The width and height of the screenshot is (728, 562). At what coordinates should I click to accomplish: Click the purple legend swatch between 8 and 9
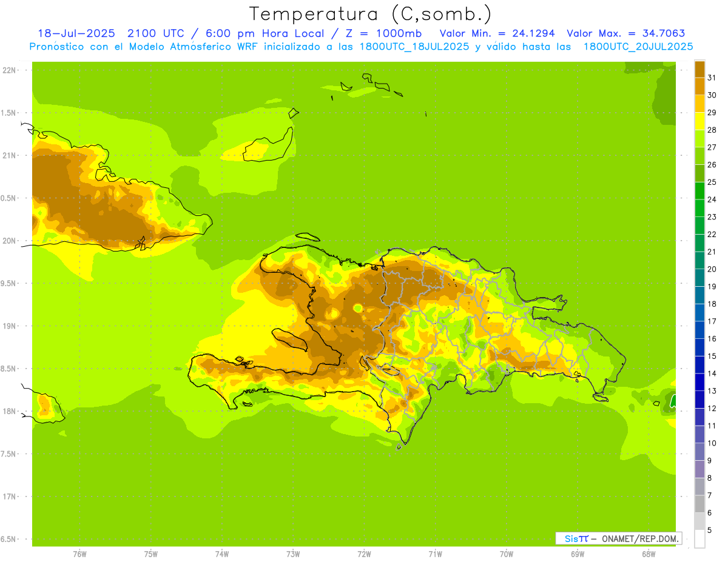coord(699,469)
